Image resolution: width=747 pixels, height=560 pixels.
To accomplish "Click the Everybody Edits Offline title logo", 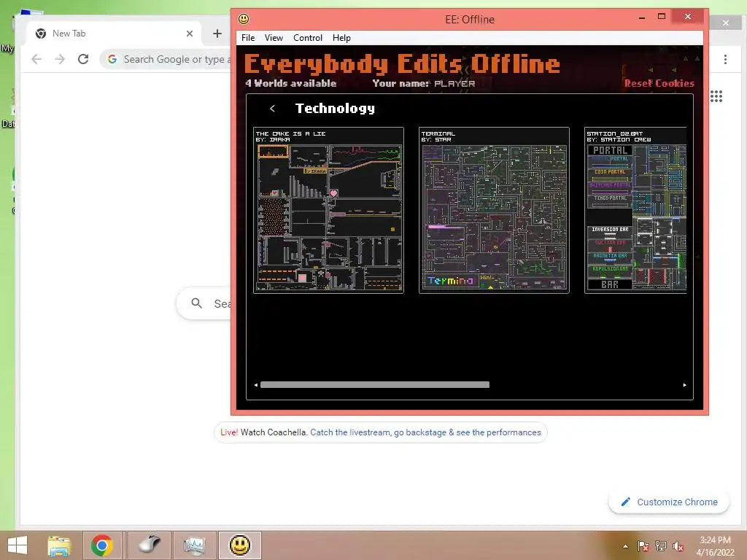I will 402,63.
